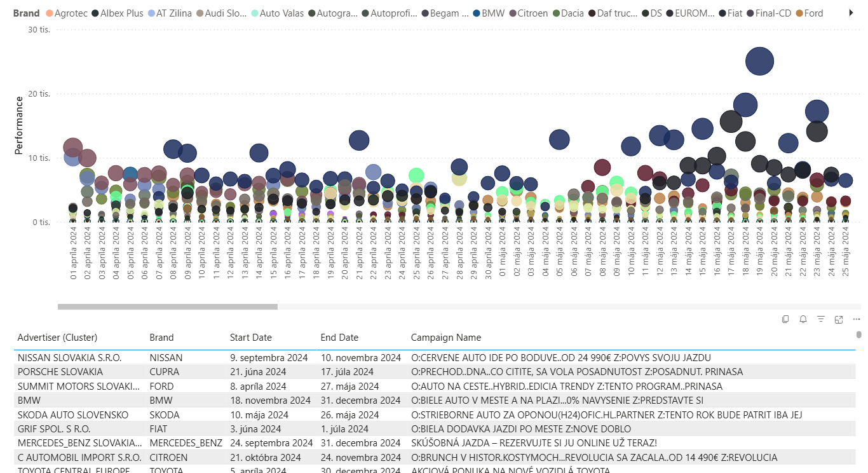The height and width of the screenshot is (473, 868).
Task: Select the Begam ... legend entry
Action: (445, 13)
